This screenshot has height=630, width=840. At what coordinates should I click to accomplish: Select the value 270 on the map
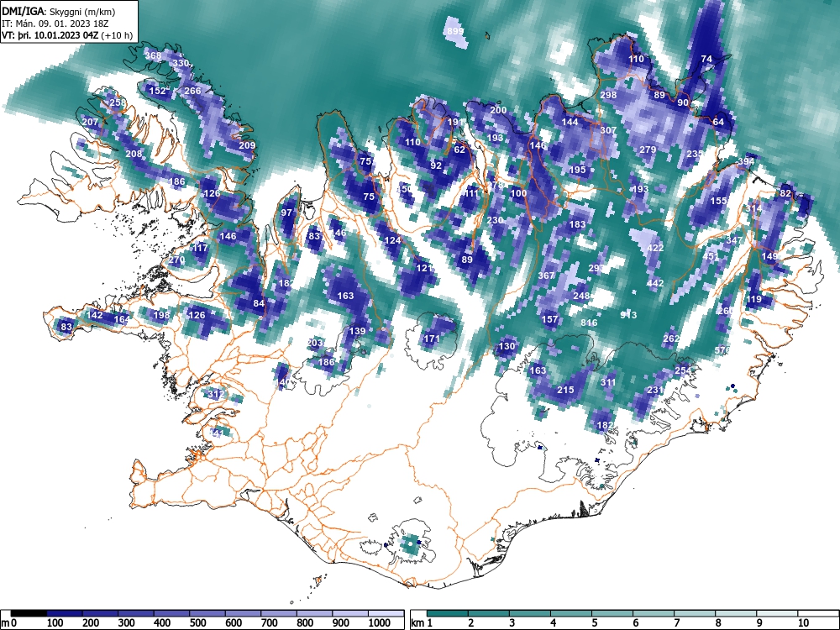(176, 260)
